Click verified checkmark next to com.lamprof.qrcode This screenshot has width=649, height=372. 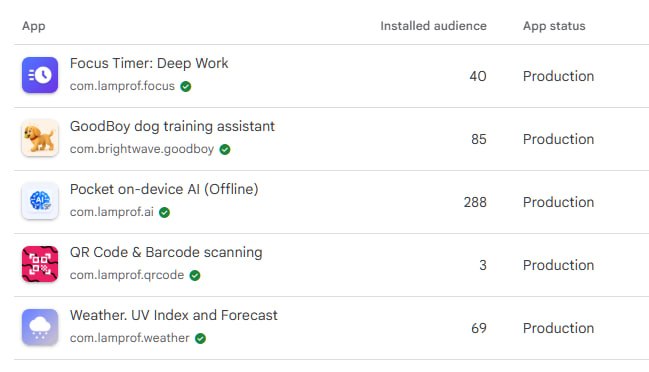pyautogui.click(x=195, y=275)
